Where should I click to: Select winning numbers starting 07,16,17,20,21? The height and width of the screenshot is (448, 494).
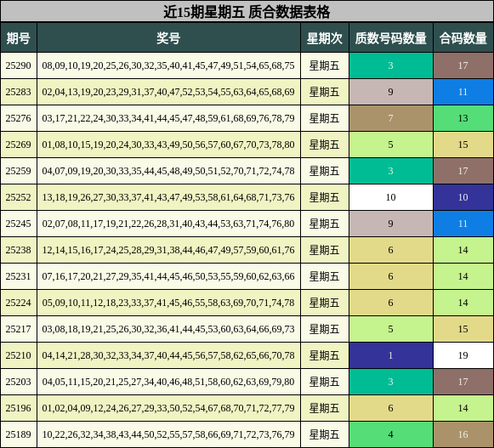point(168,276)
